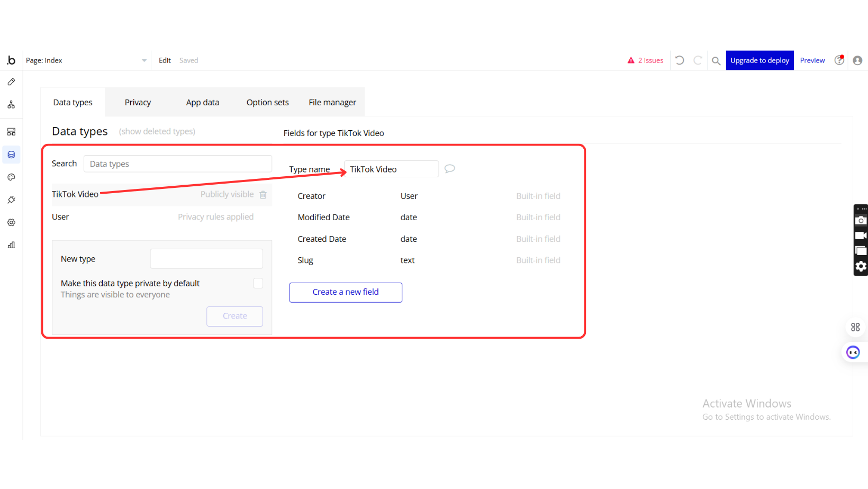
Task: Click the Creator field name
Action: [x=312, y=196]
